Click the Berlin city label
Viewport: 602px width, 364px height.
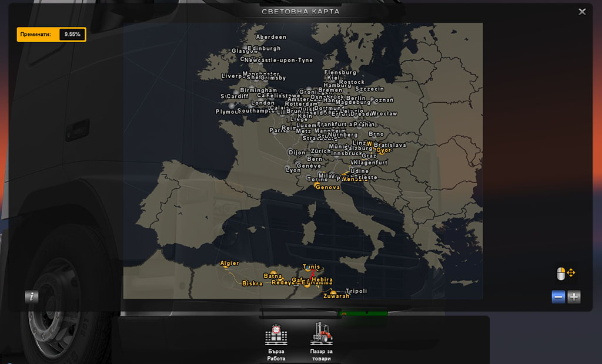click(356, 98)
